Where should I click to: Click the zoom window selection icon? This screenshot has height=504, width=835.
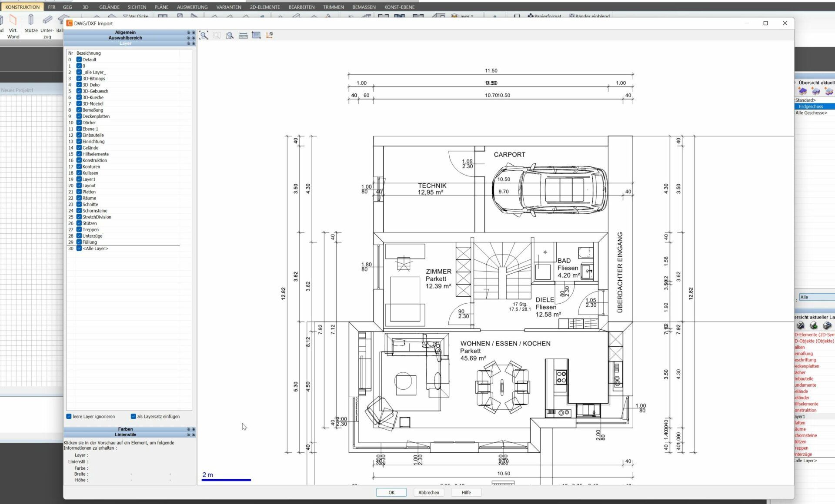230,35
